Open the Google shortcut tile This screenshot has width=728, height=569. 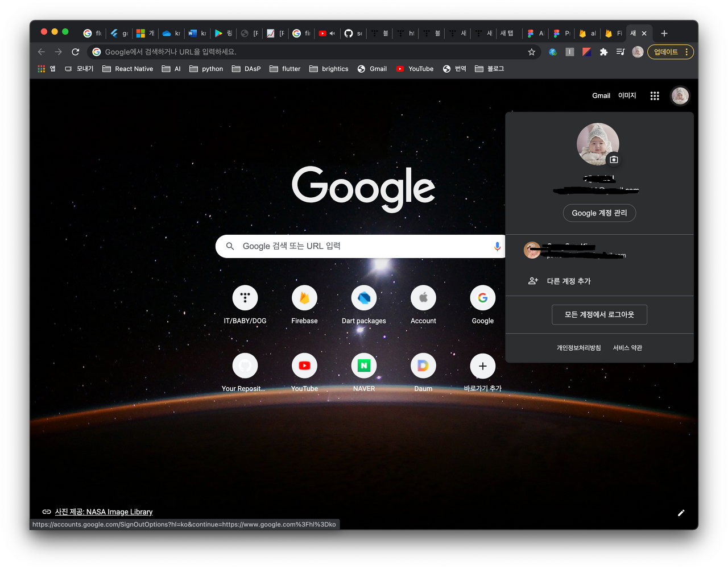click(x=482, y=305)
